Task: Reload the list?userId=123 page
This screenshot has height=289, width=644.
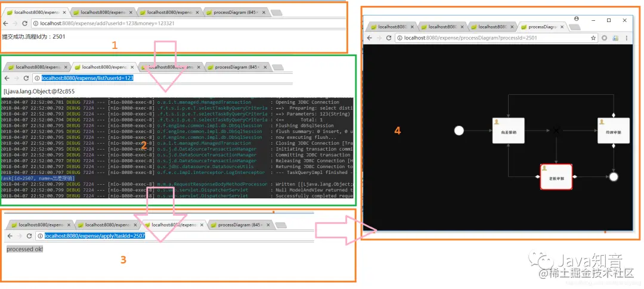Action: pos(26,78)
